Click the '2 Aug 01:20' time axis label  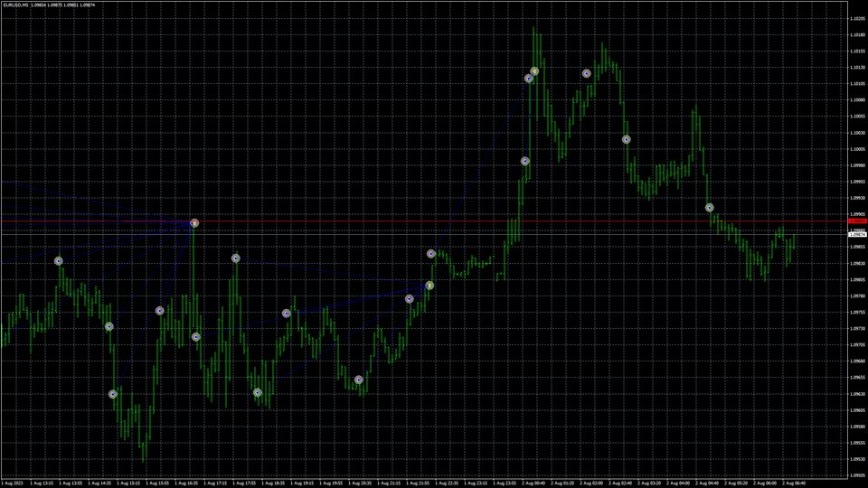click(x=562, y=483)
